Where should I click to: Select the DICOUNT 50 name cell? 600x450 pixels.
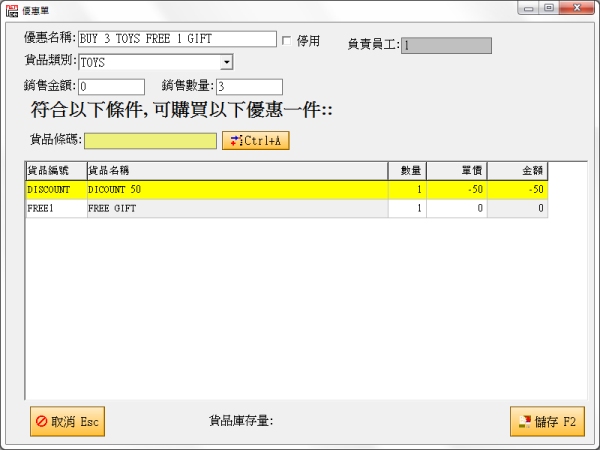click(x=238, y=189)
